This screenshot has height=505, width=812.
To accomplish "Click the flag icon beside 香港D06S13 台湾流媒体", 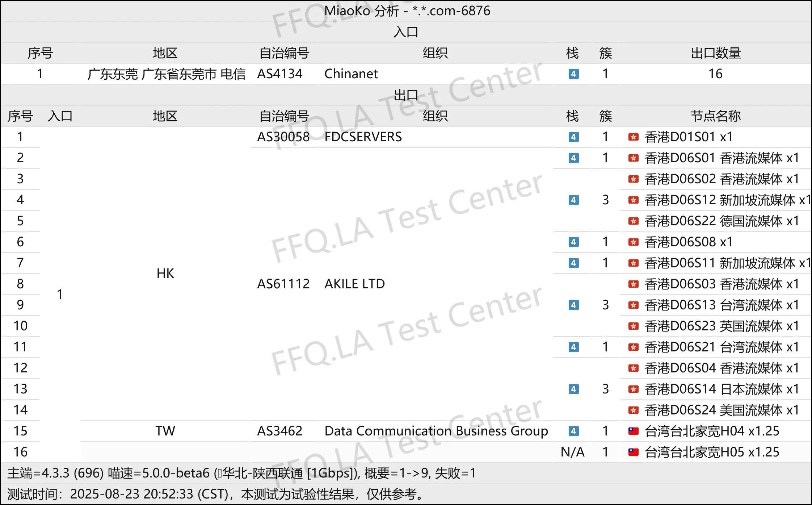I will tap(633, 305).
